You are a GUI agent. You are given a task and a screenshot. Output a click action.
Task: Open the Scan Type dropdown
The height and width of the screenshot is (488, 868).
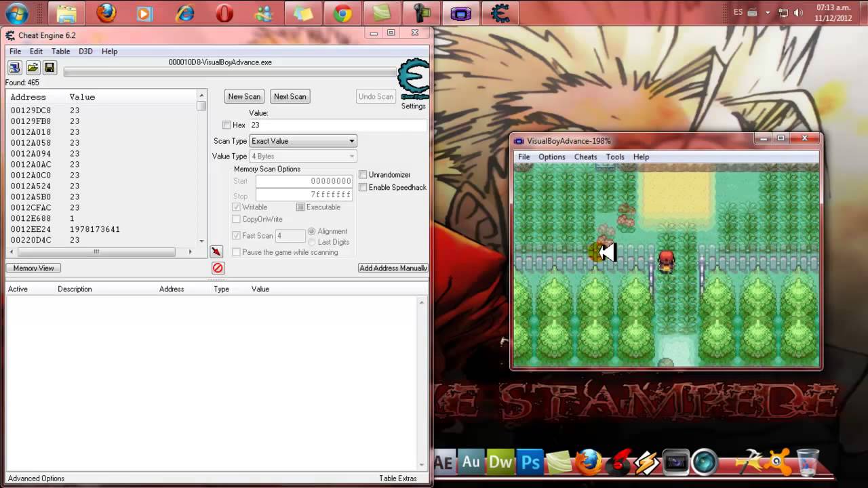(x=303, y=141)
